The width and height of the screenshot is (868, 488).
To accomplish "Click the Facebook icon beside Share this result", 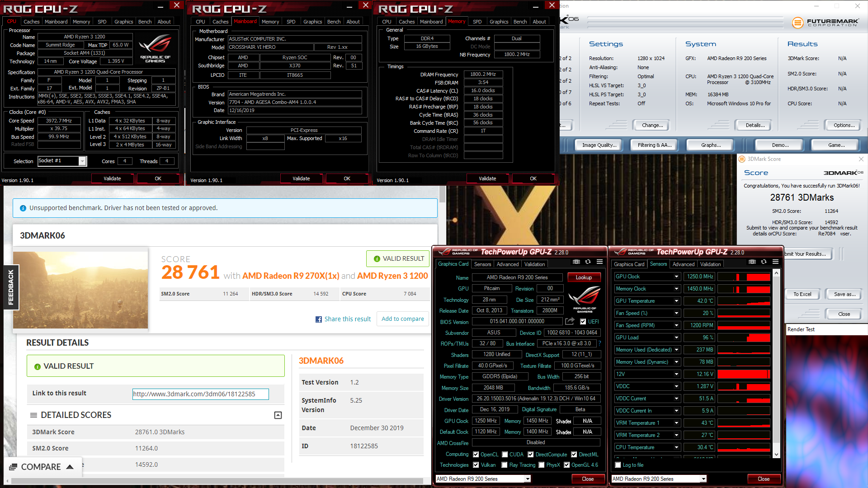I will [319, 319].
